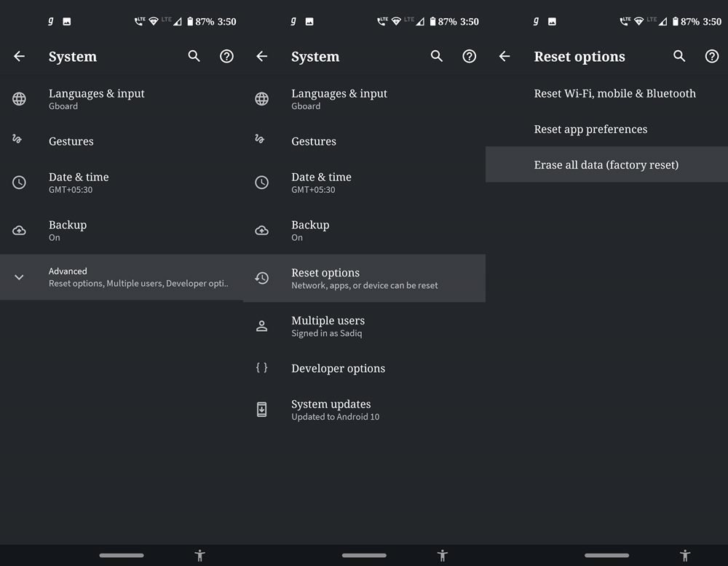Tap the globe icon in the left System screen
The width and height of the screenshot is (728, 566).
tap(19, 99)
